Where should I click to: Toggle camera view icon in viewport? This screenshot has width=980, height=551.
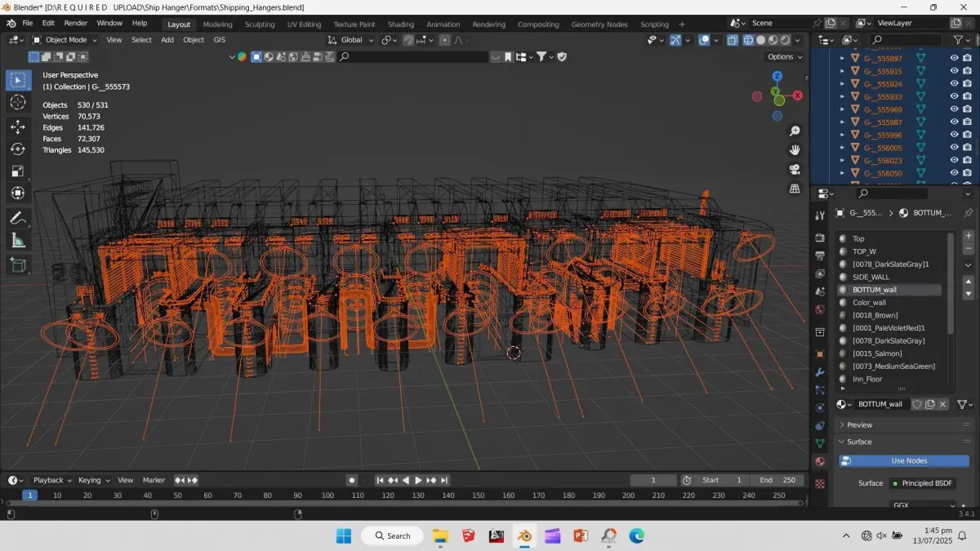click(795, 170)
